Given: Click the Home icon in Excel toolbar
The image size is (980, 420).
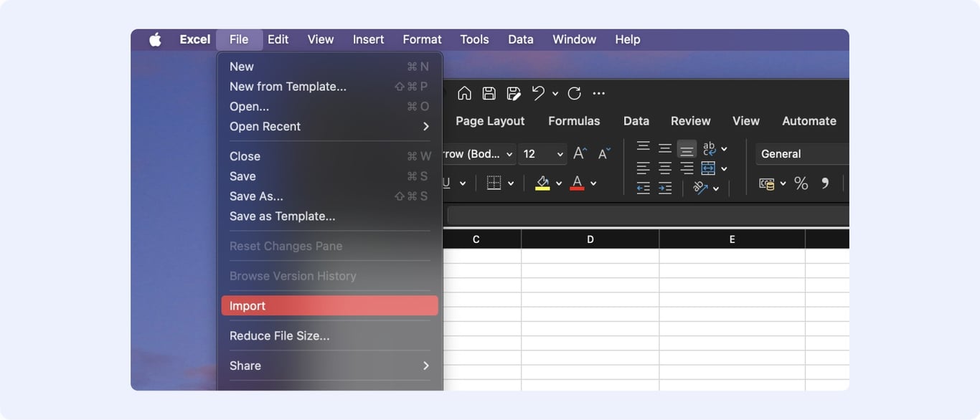Looking at the screenshot, I should pos(464,93).
